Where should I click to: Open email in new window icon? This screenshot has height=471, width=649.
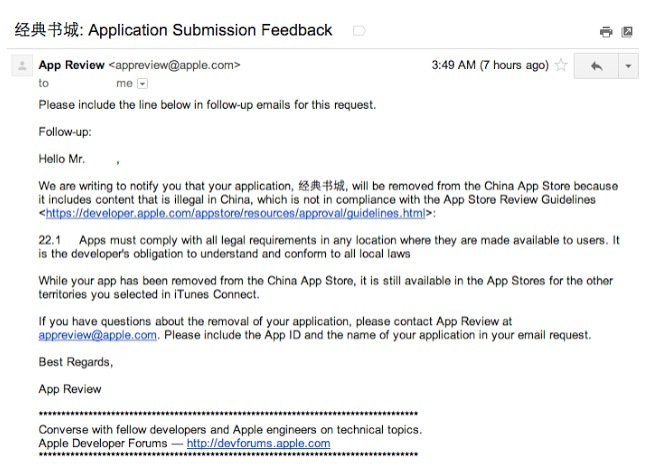pyautogui.click(x=627, y=31)
